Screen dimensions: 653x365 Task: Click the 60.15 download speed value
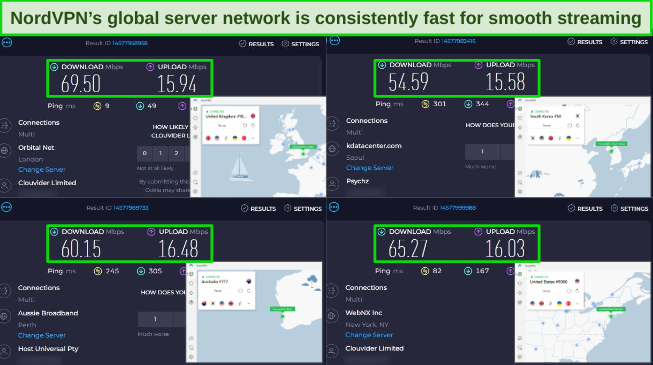coord(81,249)
